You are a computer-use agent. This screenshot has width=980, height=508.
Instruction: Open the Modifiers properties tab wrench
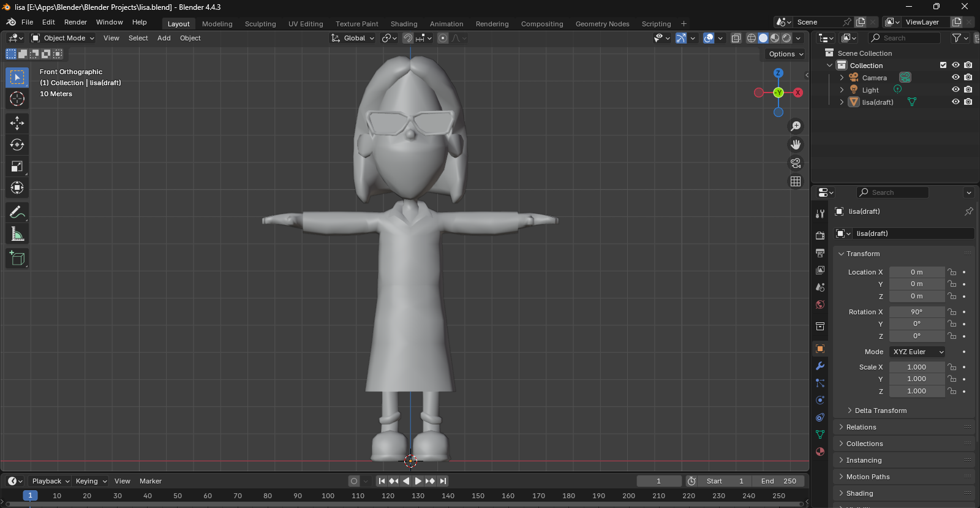pyautogui.click(x=820, y=366)
